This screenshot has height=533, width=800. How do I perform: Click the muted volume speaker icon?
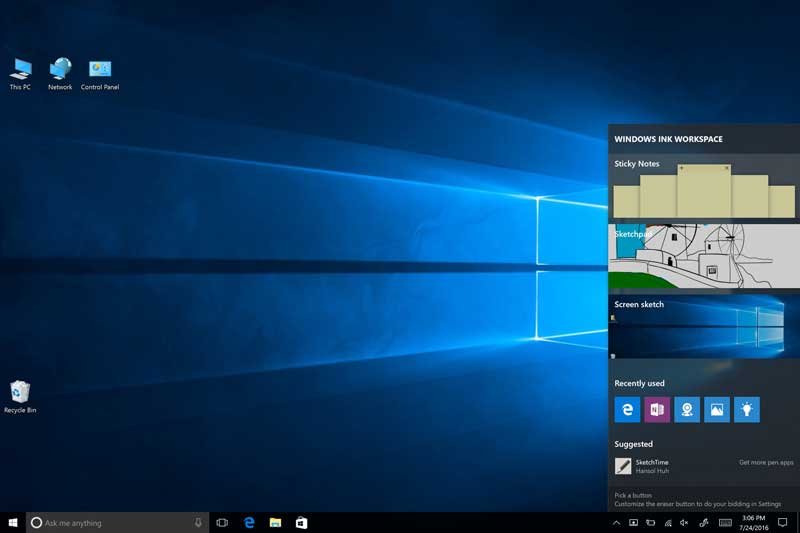pos(684,523)
